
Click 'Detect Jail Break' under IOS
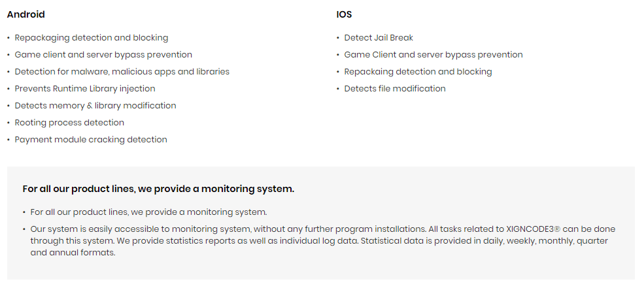[x=379, y=38]
